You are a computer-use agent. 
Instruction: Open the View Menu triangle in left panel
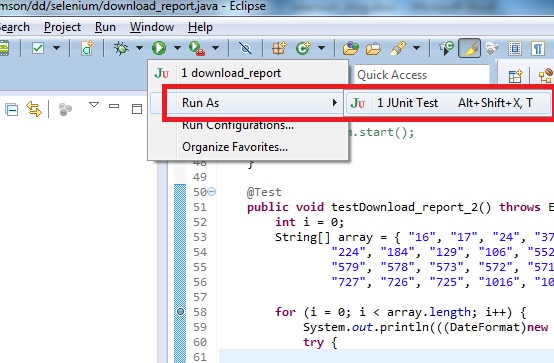click(94, 105)
